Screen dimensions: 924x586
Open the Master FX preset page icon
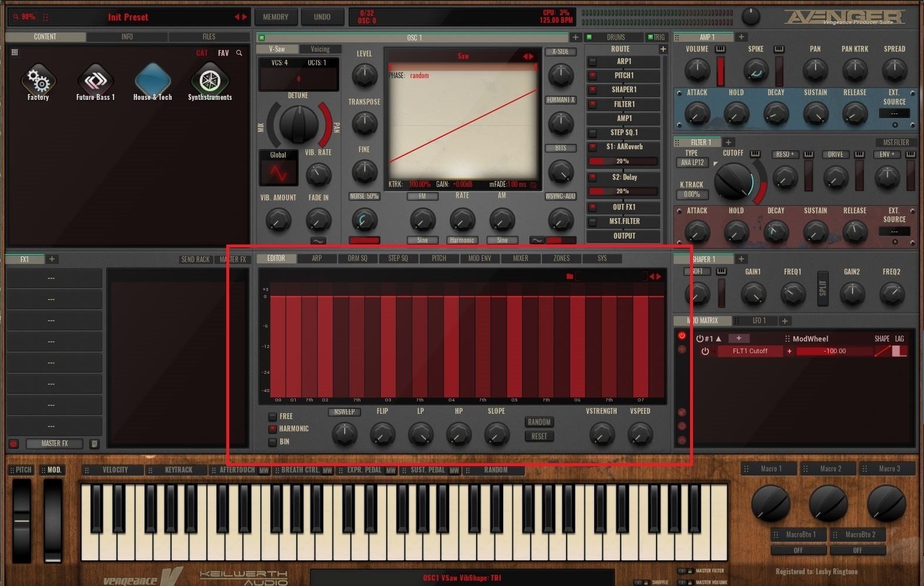pos(94,444)
